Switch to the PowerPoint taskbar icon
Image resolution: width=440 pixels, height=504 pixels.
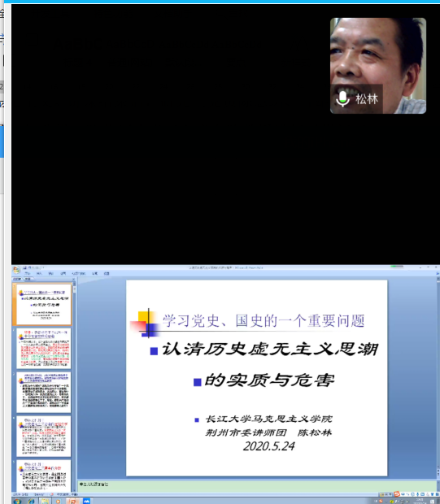(72, 501)
